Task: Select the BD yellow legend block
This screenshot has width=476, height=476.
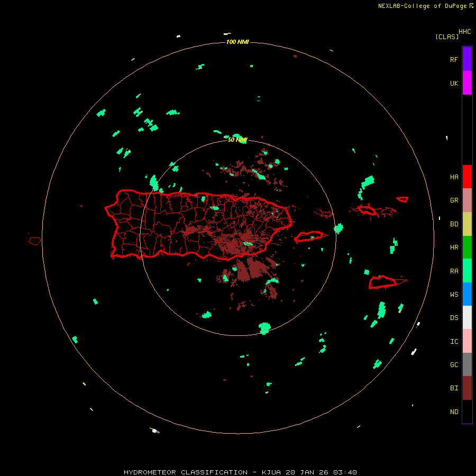Action: pyautogui.click(x=467, y=224)
